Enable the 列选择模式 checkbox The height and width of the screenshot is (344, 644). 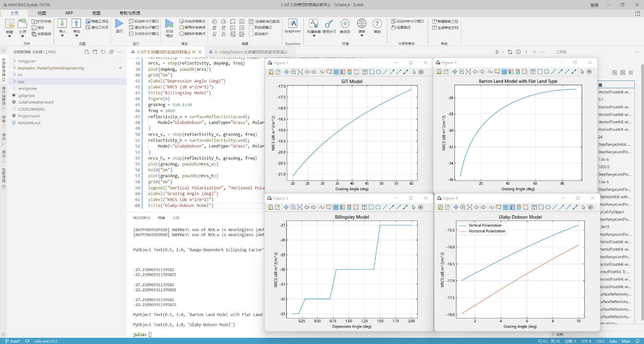pyautogui.click(x=251, y=27)
